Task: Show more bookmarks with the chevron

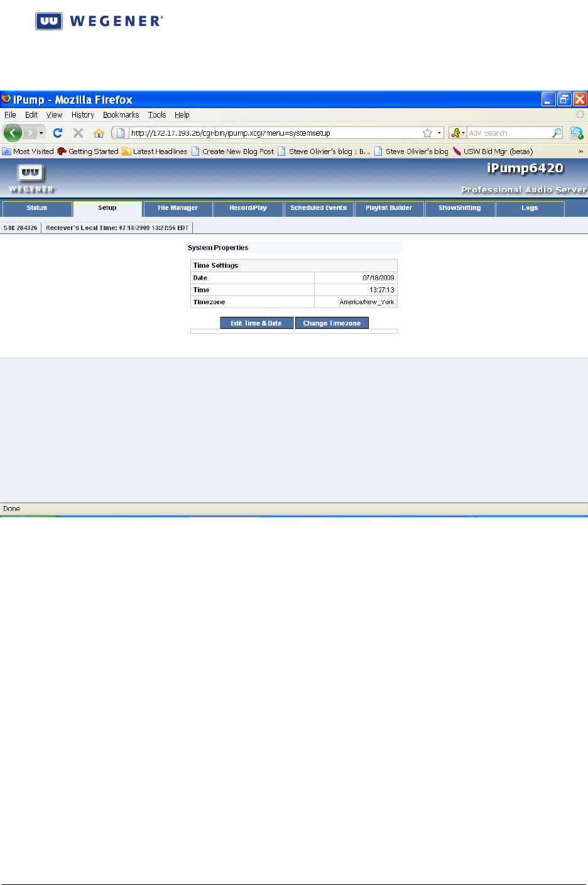Action: 580,151
